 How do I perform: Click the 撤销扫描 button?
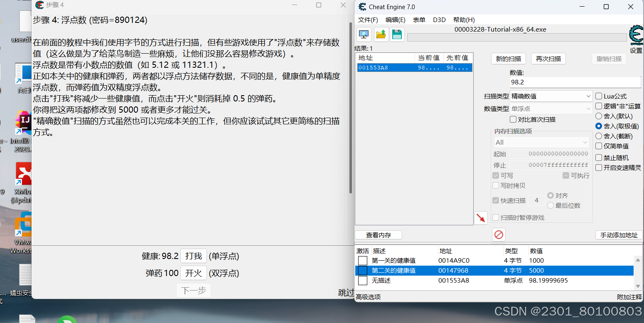(x=609, y=59)
